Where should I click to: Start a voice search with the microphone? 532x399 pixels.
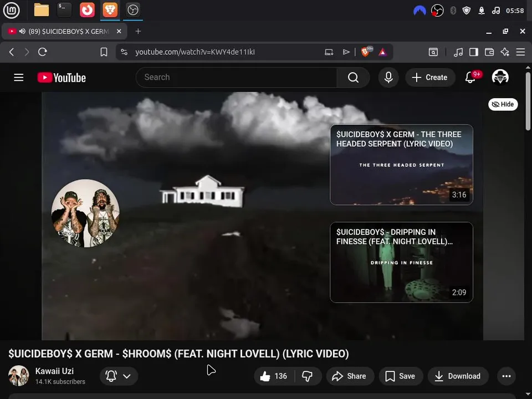(x=388, y=78)
